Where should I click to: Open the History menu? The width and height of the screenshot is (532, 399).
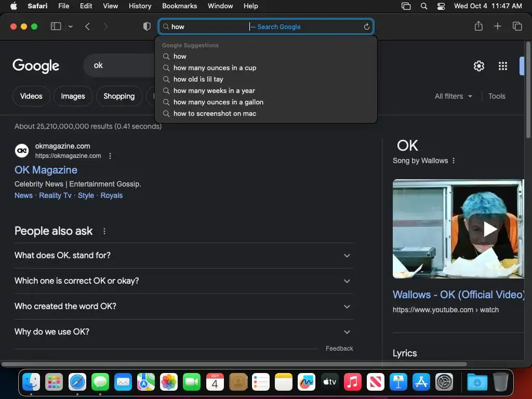[x=140, y=6]
